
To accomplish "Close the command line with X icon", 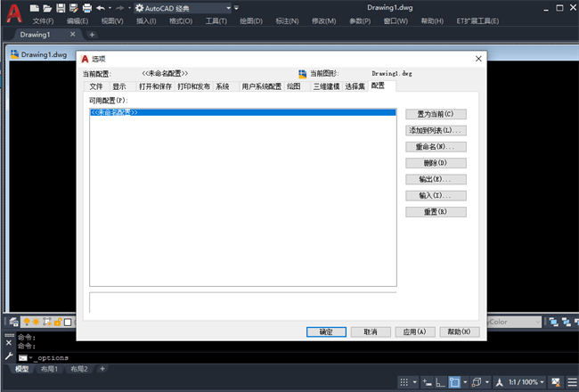I will [x=9, y=343].
